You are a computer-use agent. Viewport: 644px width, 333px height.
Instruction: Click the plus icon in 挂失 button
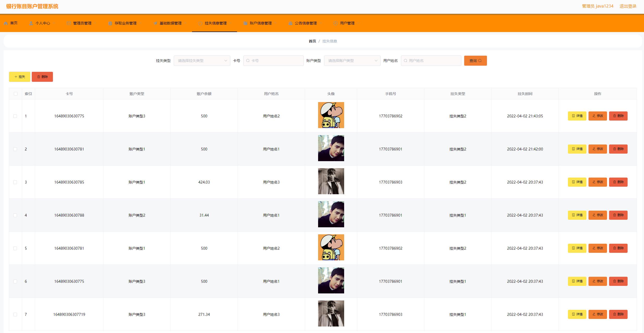coord(16,77)
